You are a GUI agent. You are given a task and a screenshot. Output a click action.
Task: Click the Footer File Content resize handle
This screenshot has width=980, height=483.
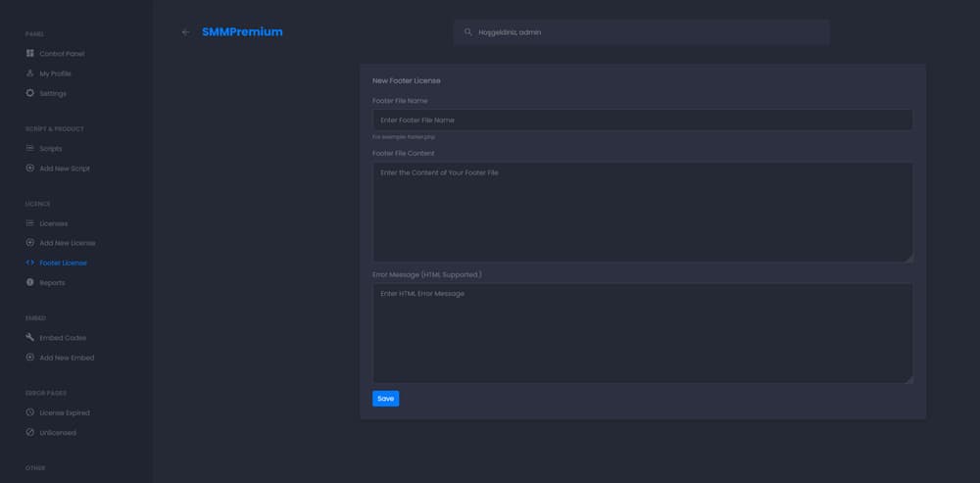click(908, 258)
